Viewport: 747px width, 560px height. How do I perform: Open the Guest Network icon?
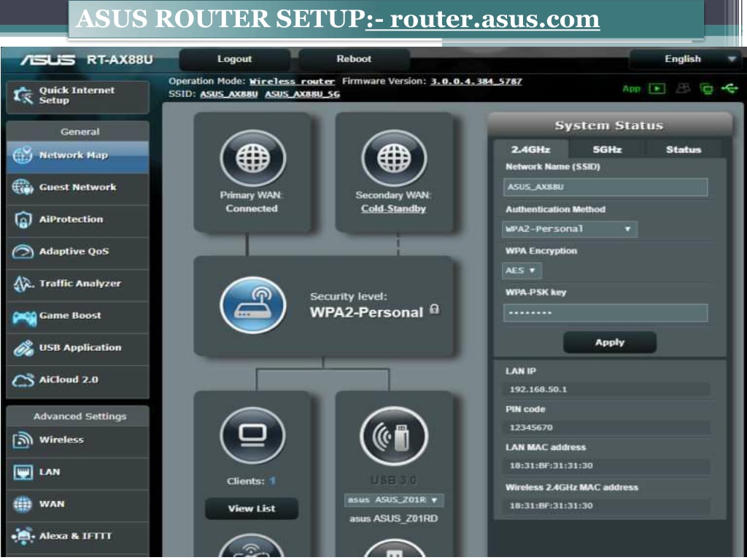coord(23,187)
